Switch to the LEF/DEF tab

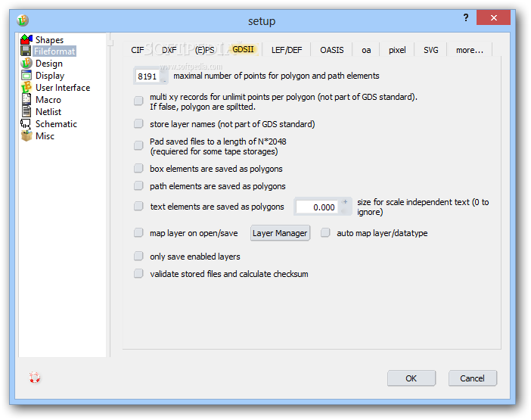287,50
